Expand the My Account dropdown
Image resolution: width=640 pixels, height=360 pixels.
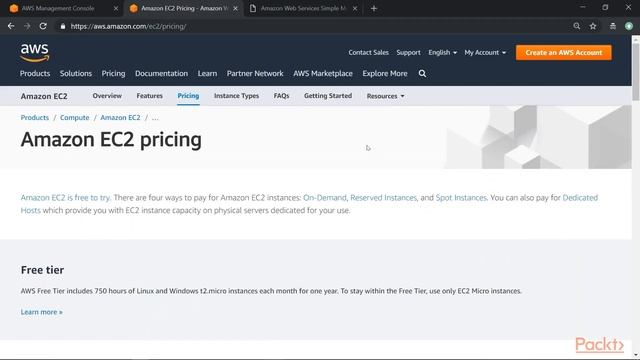click(x=485, y=53)
